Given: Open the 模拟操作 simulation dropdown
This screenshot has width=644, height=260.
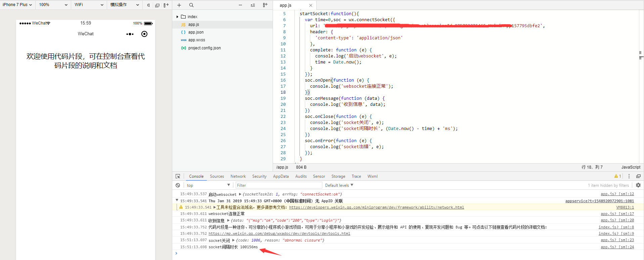Looking at the screenshot, I should pyautogui.click(x=124, y=5).
